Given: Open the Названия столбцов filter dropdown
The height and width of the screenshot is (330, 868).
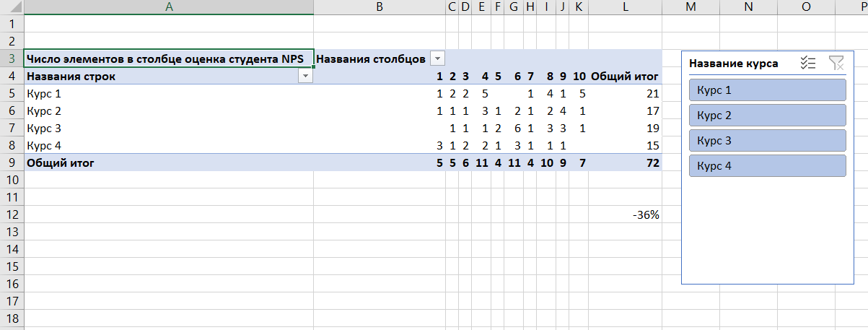Looking at the screenshot, I should (437, 58).
